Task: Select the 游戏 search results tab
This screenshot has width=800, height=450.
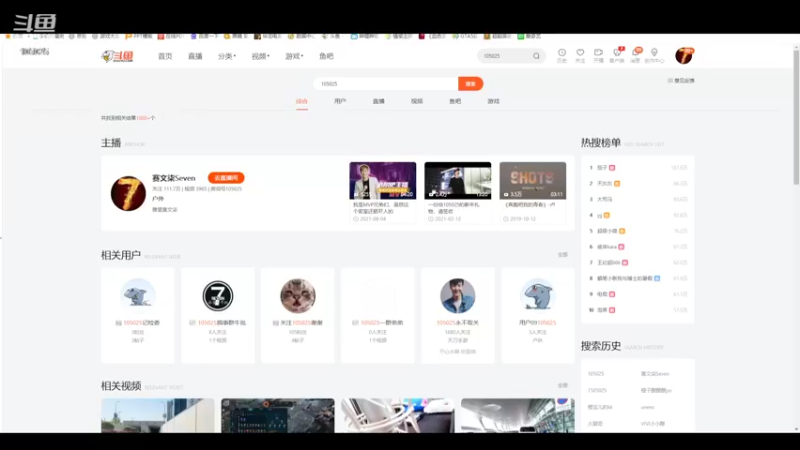Action: pos(493,102)
